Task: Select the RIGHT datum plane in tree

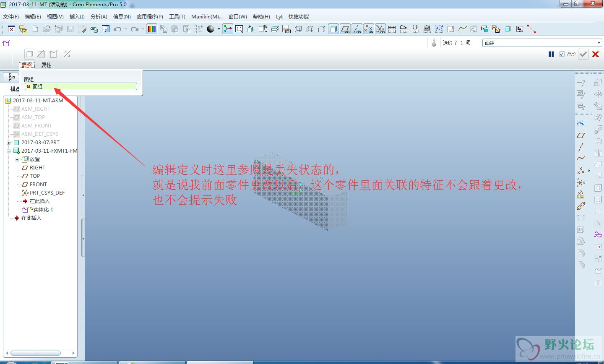Action: tap(37, 167)
